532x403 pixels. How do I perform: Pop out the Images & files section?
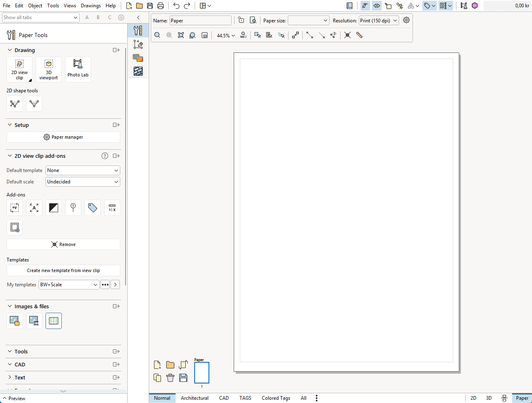click(x=116, y=306)
